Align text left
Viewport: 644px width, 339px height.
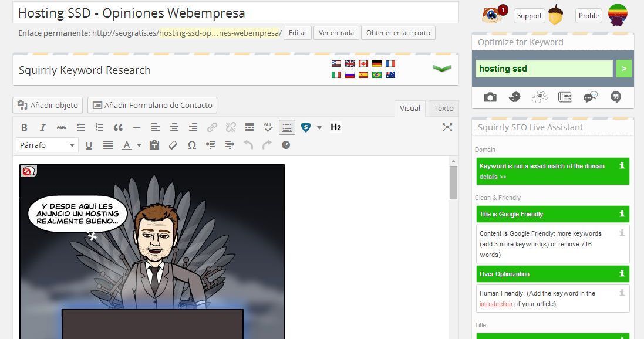155,128
